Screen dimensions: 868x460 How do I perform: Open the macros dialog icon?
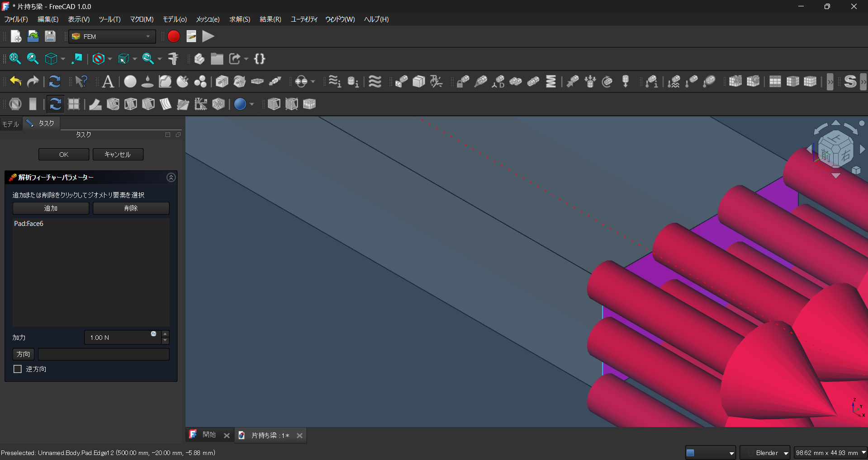click(x=191, y=36)
